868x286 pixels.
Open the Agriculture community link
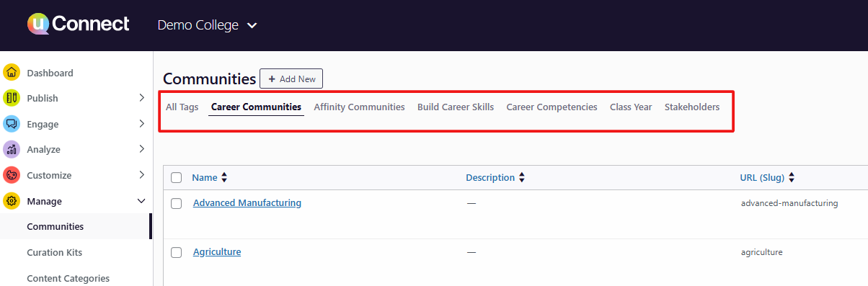tap(217, 252)
